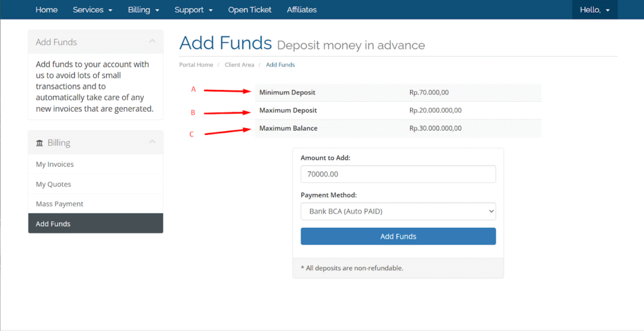Click the Minimum Deposit row
The height and width of the screenshot is (331, 644).
tap(398, 92)
